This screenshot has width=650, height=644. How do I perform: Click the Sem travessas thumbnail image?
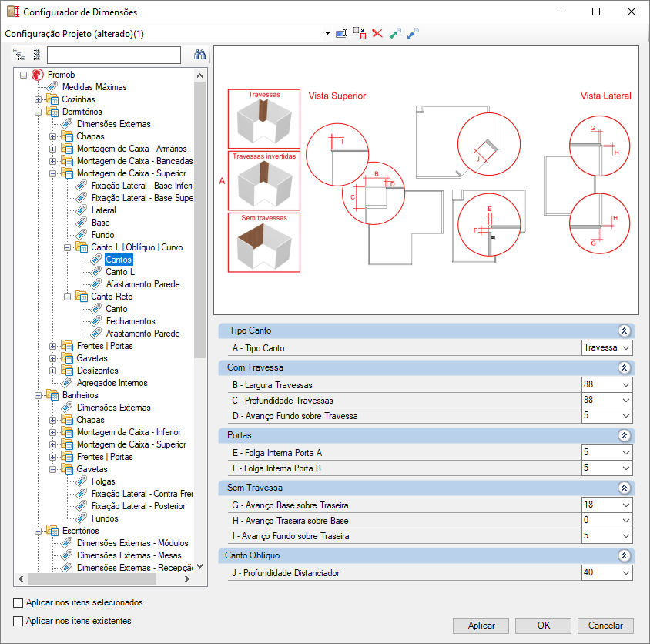[264, 243]
